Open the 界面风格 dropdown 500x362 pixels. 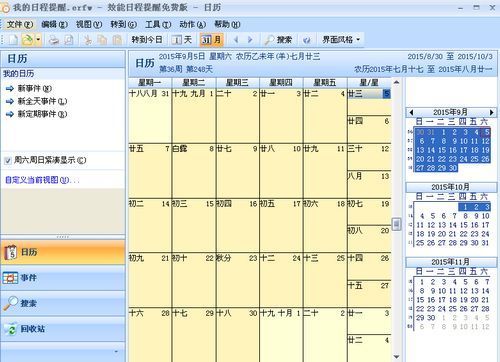341,40
